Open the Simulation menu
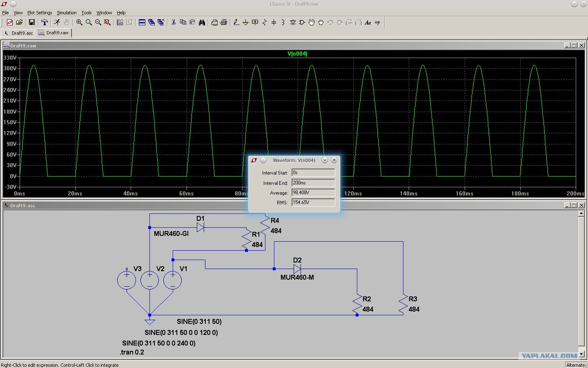This screenshot has height=368, width=588. point(67,13)
